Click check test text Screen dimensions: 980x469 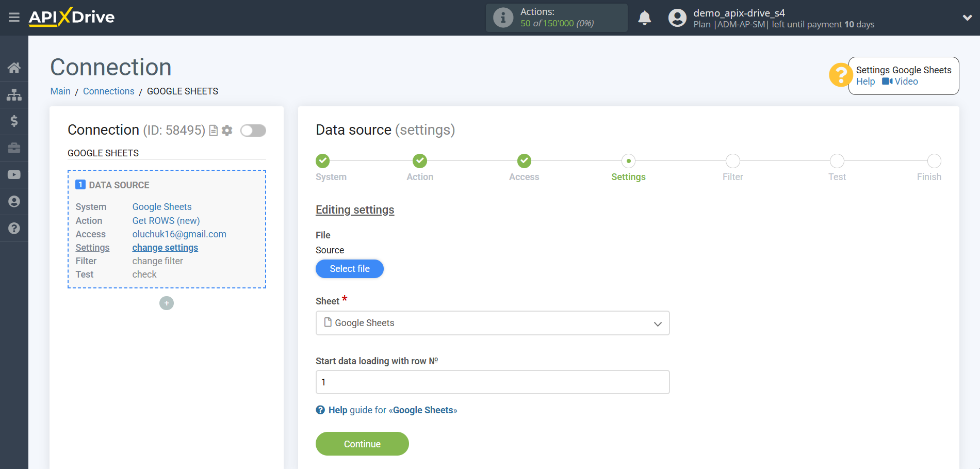coord(144,274)
